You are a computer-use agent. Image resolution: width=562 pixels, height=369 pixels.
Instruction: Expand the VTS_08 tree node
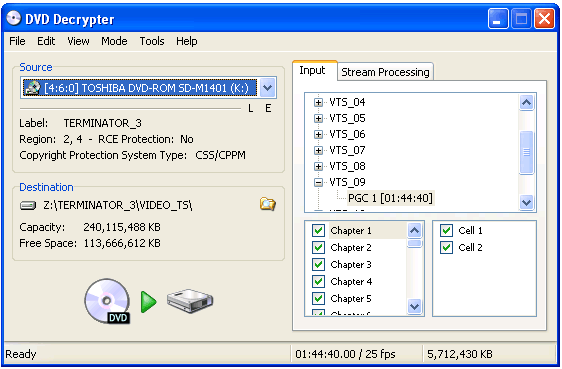tap(318, 166)
